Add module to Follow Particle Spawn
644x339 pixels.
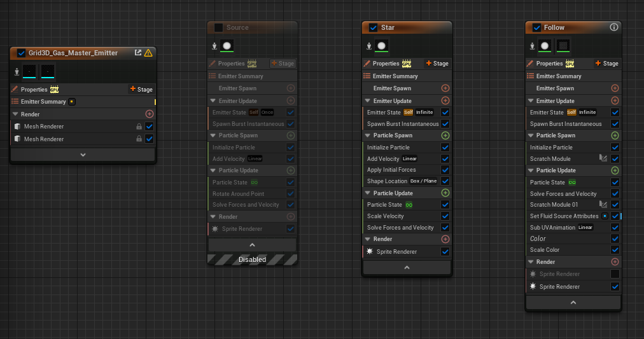pos(615,135)
